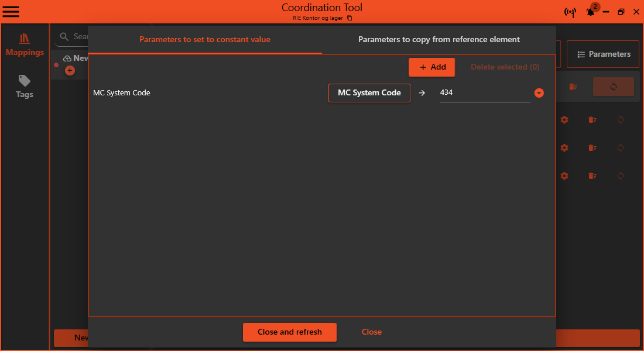644x351 pixels.
Task: Click Delete selected (0)
Action: coord(505,67)
